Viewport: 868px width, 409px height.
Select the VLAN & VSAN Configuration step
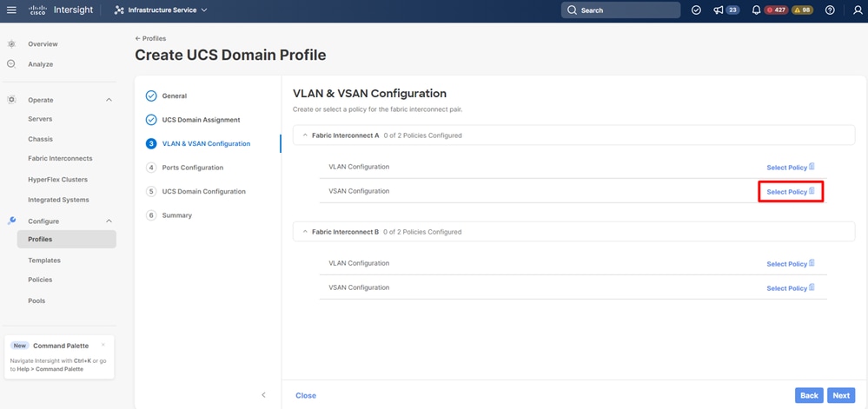coord(206,144)
